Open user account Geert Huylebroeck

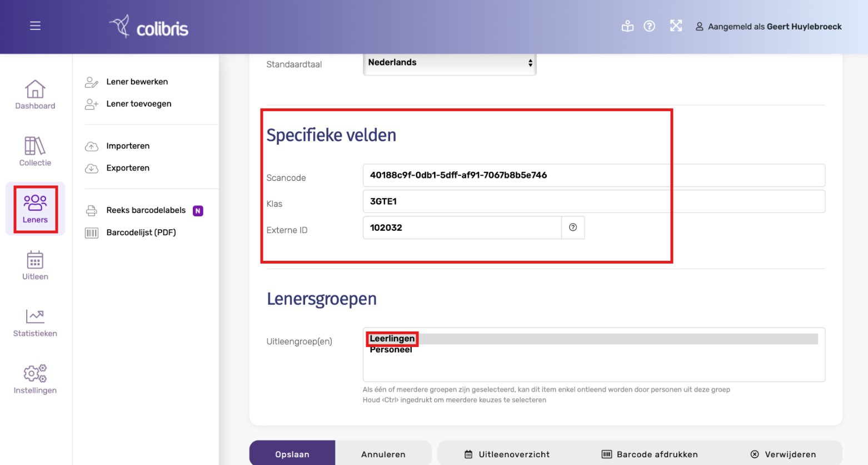769,27
